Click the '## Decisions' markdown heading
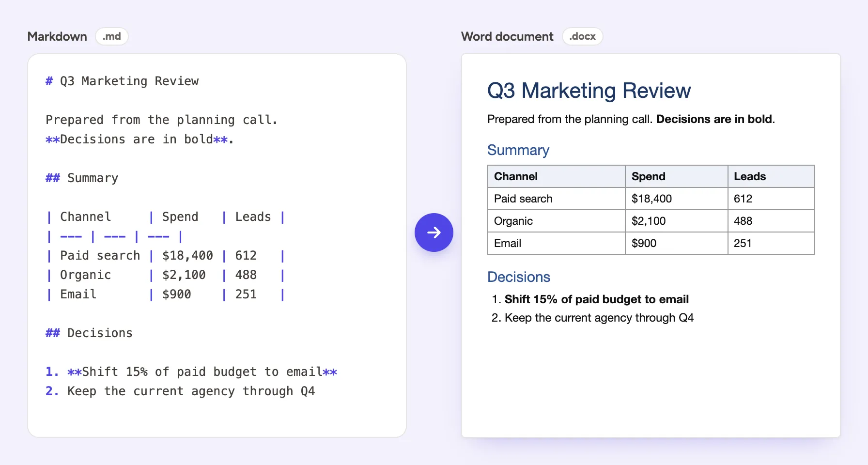Viewport: 868px width, 465px height. tap(89, 333)
